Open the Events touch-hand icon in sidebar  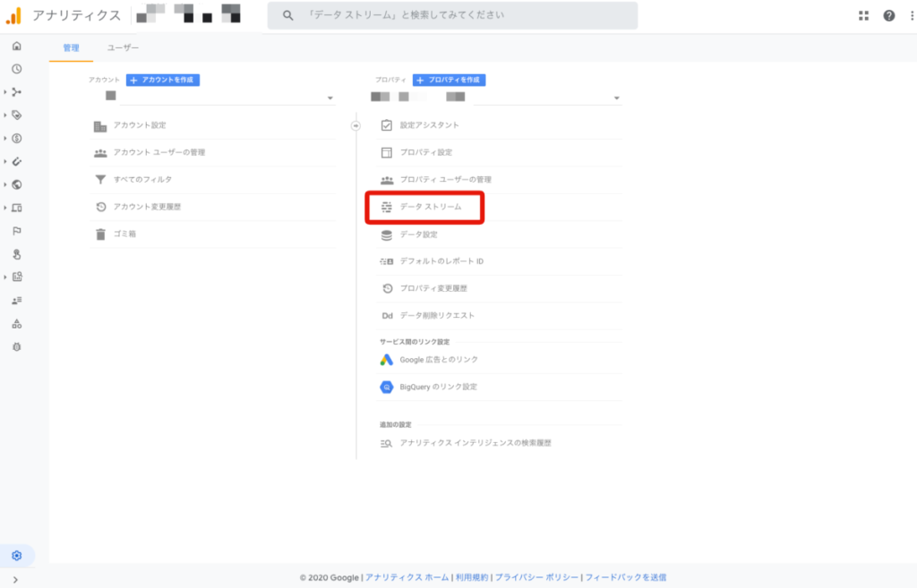tap(17, 254)
